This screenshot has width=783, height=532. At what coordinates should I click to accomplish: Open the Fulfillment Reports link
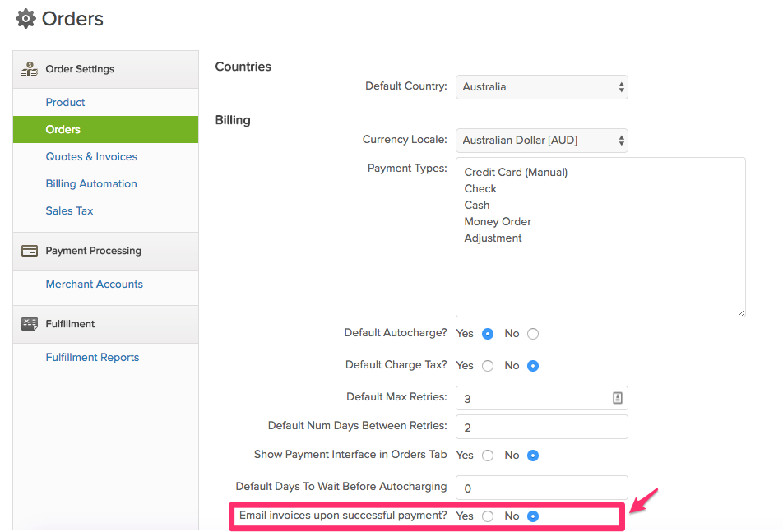(x=92, y=358)
